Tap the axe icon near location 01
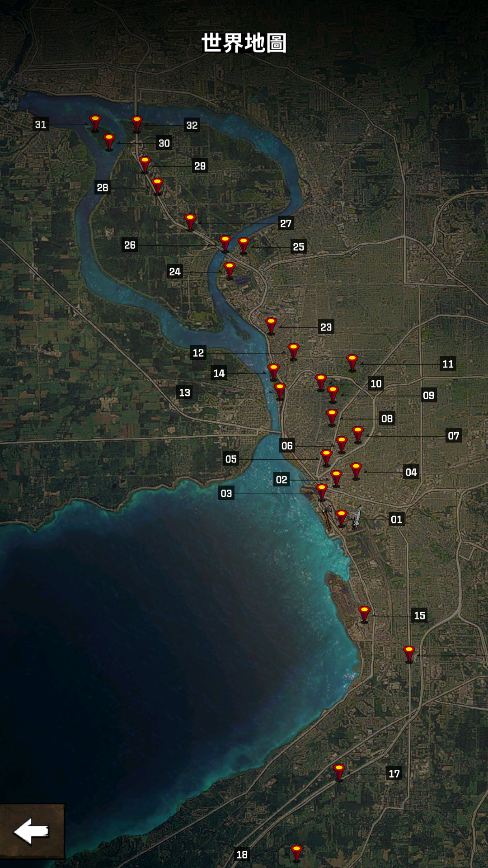Screen dimensions: 488x868 [x=328, y=517]
